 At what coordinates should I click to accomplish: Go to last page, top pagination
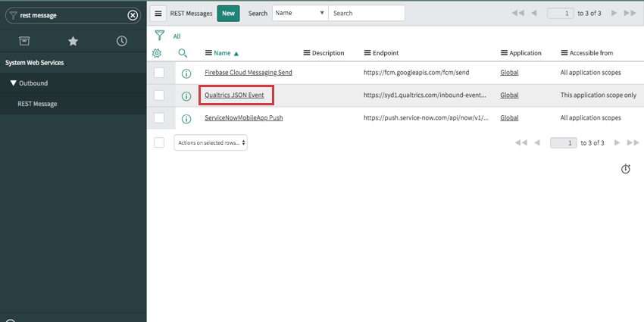630,13
